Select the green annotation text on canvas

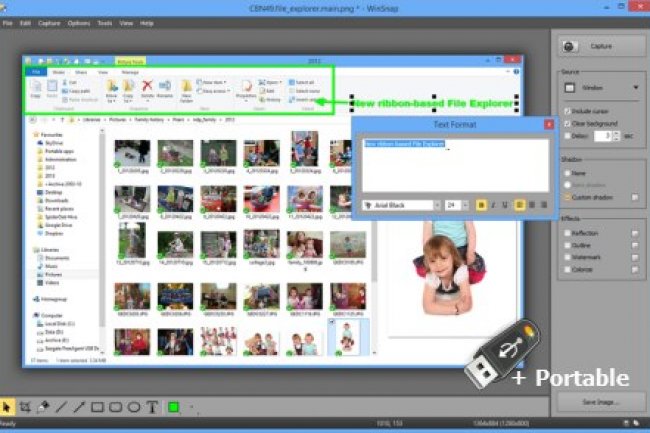(x=434, y=103)
